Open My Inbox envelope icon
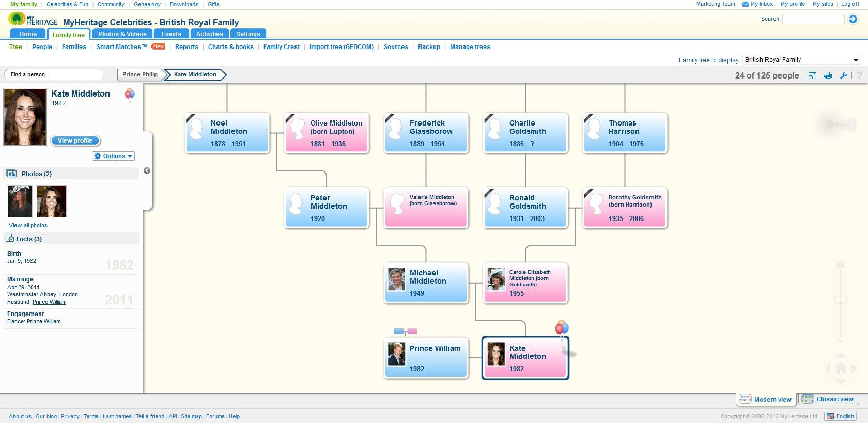Screen dimensions: 868x423 746,4
